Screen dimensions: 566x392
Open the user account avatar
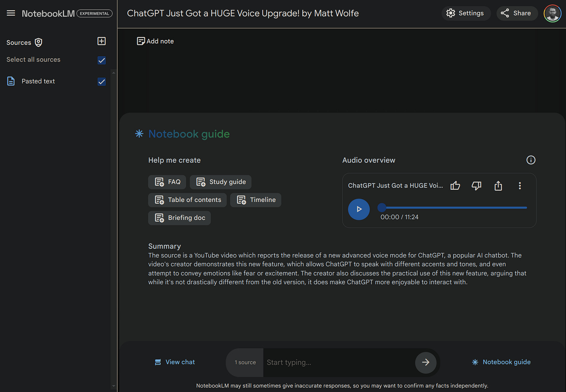coord(552,14)
